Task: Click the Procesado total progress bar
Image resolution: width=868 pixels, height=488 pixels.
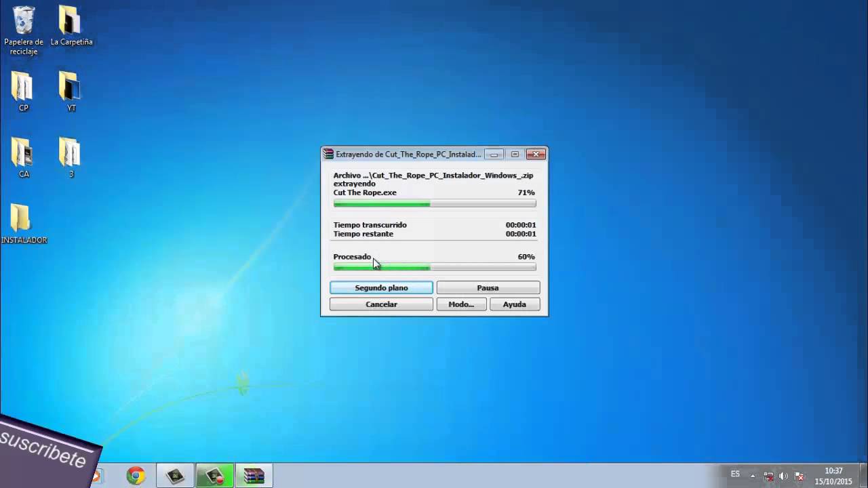Action: click(435, 268)
